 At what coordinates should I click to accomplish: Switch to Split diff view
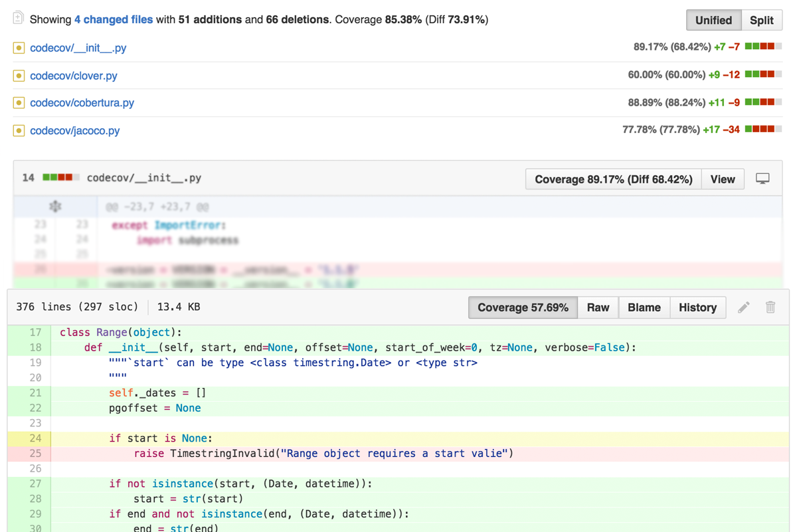coord(762,20)
